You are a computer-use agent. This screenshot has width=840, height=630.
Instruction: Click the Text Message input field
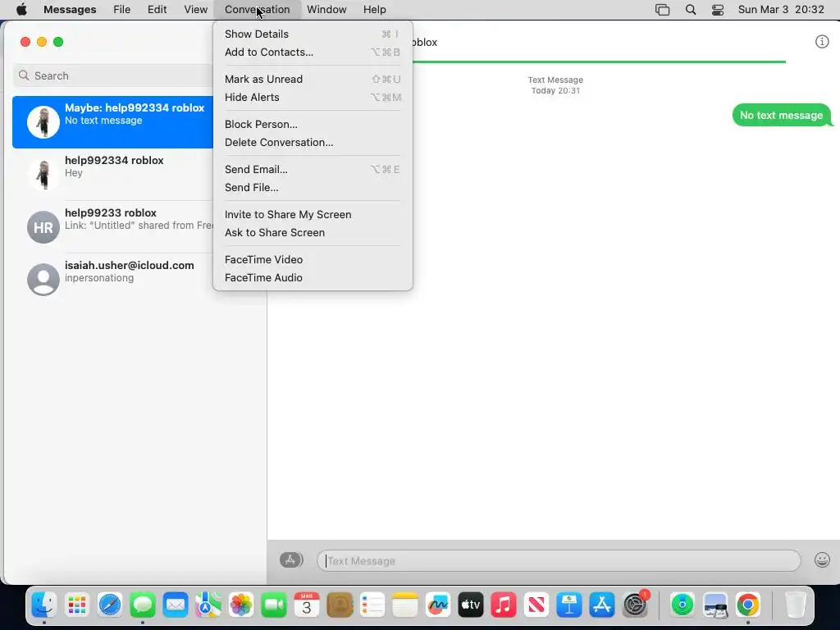[x=559, y=561]
